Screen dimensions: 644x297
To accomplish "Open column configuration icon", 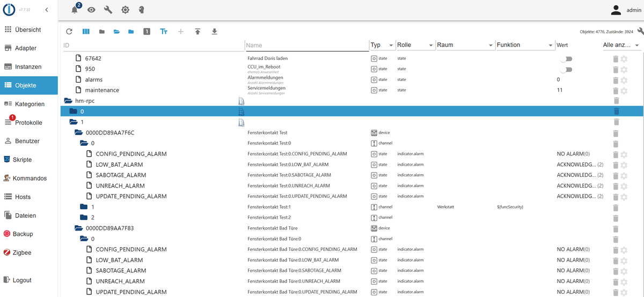I will 86,32.
